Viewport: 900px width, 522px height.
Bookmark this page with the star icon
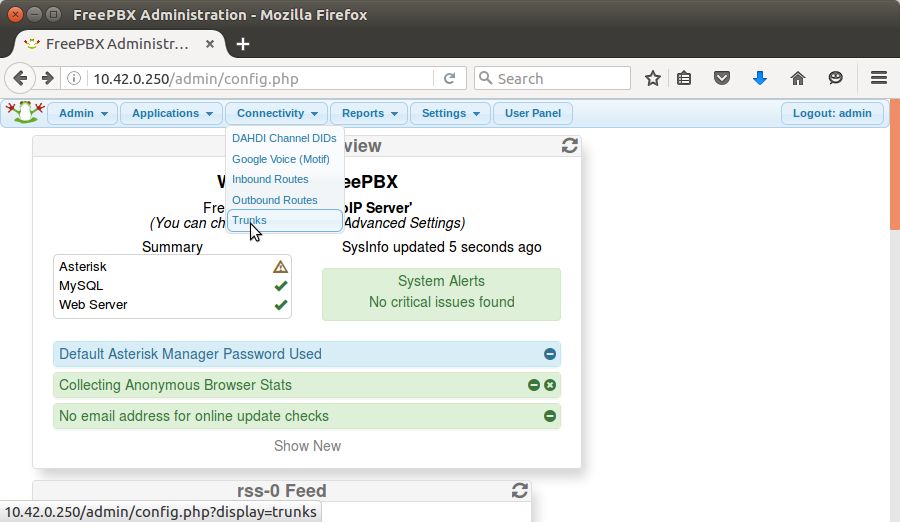[x=653, y=78]
